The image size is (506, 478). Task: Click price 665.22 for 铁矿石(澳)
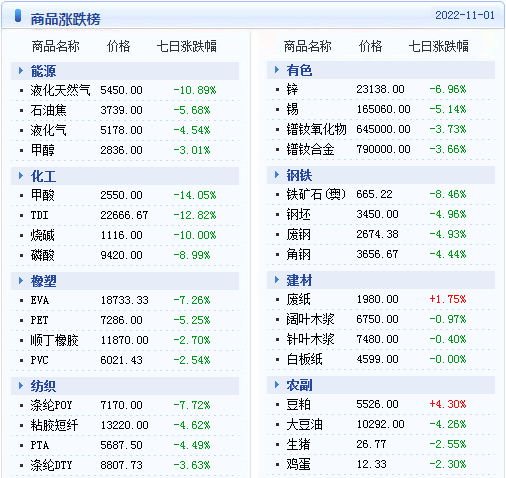pos(374,194)
